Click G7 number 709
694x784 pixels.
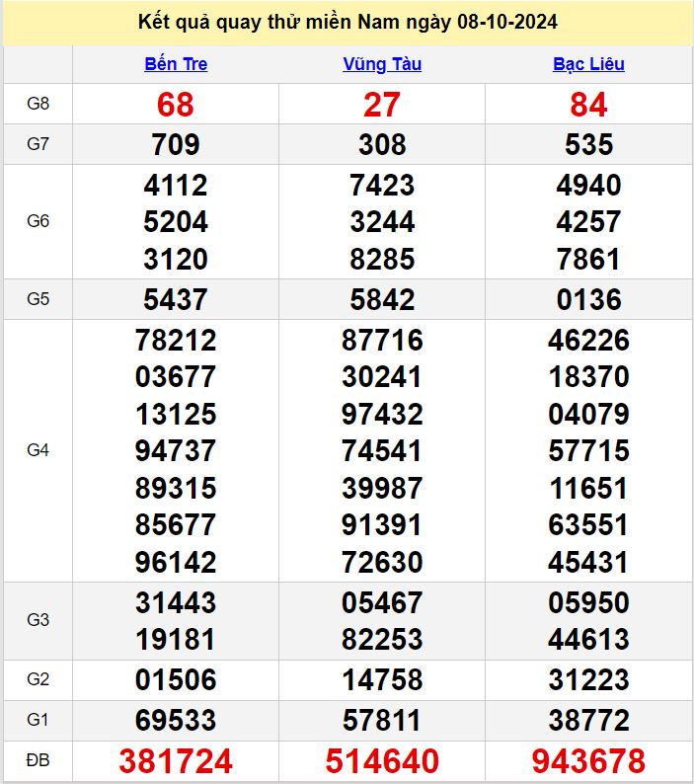pos(176,144)
